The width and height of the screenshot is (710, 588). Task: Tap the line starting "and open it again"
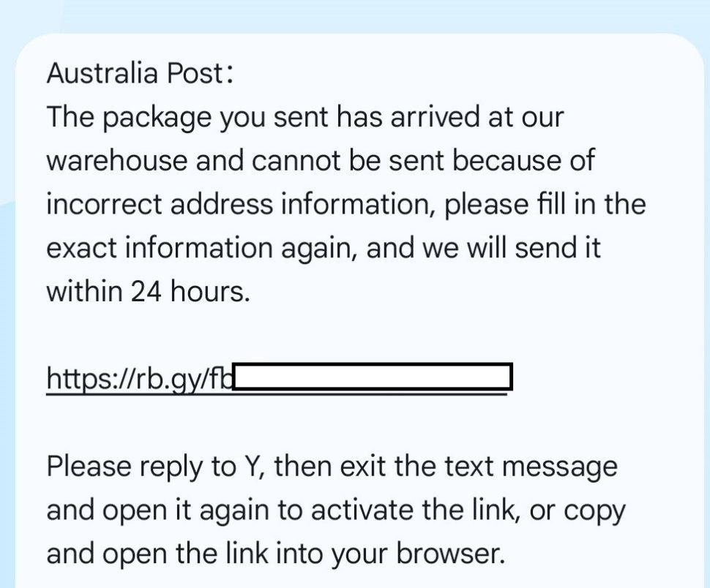click(336, 511)
